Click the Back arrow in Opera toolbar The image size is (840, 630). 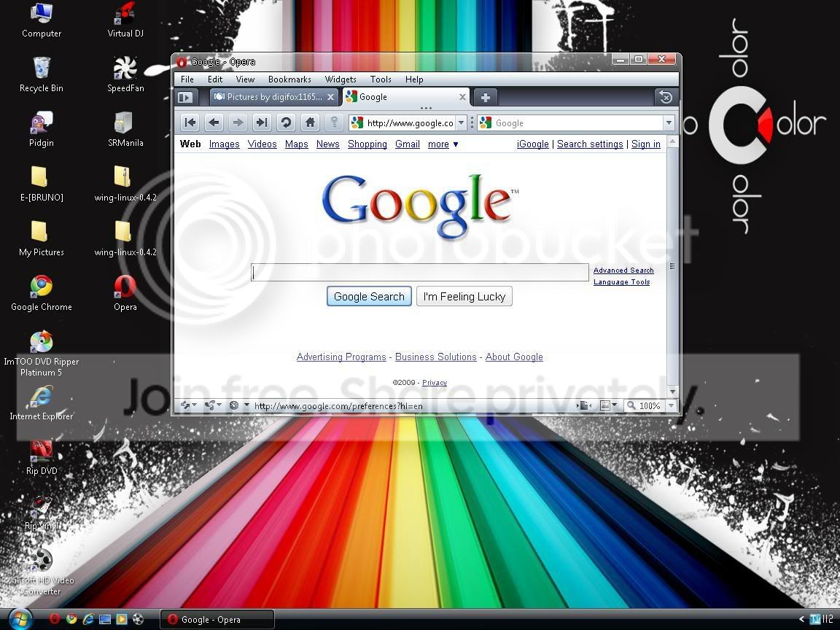pyautogui.click(x=214, y=122)
